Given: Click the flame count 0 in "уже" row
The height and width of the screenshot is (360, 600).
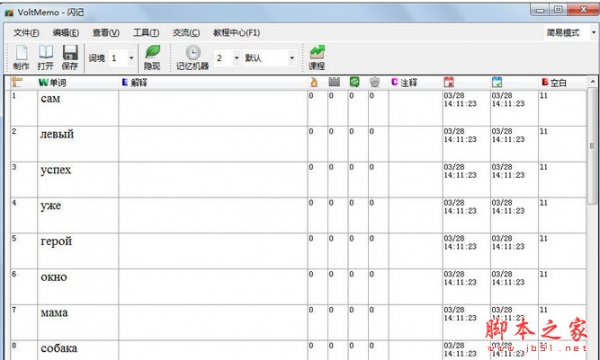Looking at the screenshot, I should click(x=318, y=215).
